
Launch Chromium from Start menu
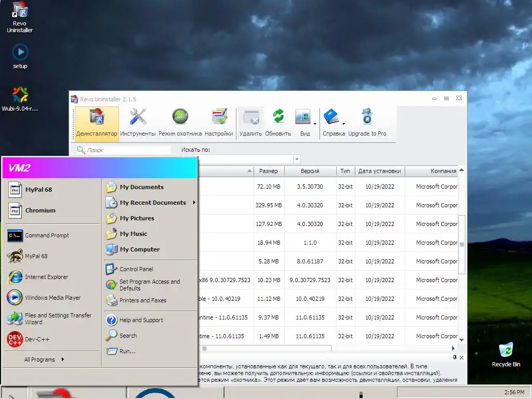pyautogui.click(x=52, y=210)
